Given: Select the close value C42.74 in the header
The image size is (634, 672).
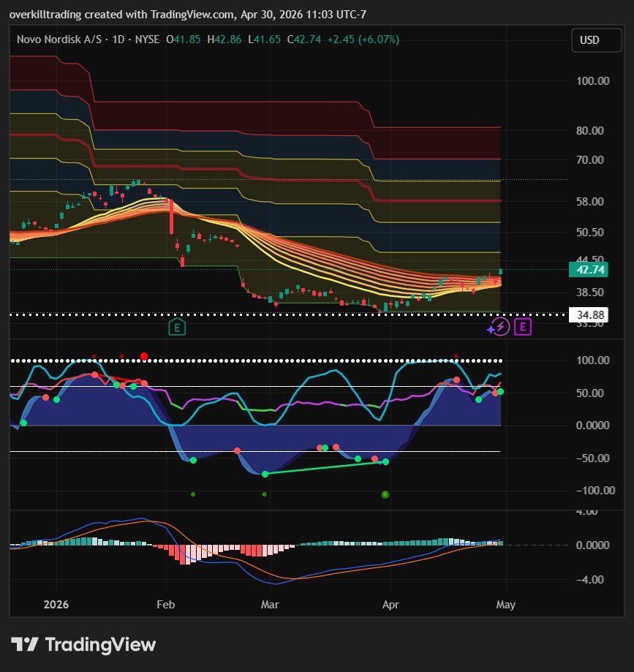Looking at the screenshot, I should point(304,39).
